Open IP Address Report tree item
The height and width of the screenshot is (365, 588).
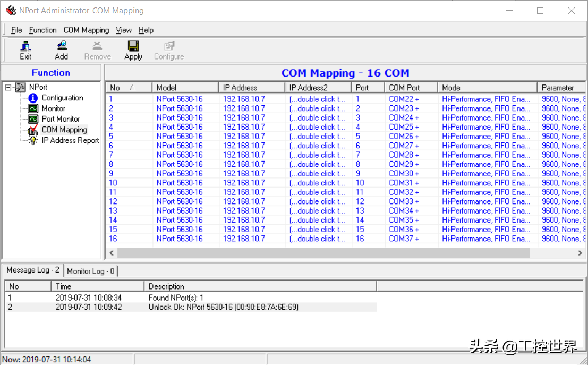coord(70,140)
